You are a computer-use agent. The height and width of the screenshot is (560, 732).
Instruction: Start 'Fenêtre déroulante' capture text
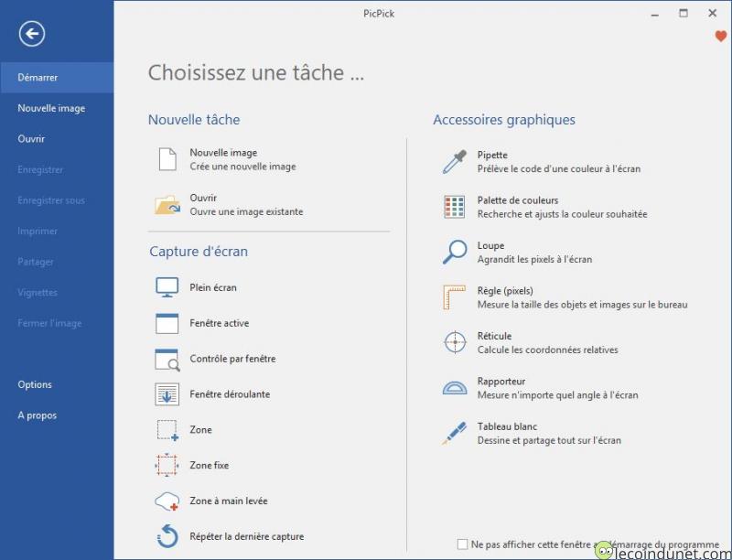[230, 394]
